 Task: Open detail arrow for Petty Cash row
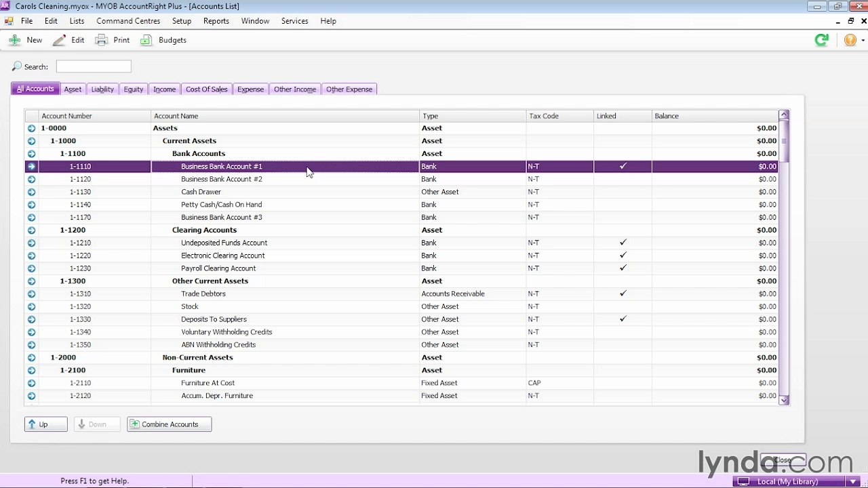tap(31, 205)
